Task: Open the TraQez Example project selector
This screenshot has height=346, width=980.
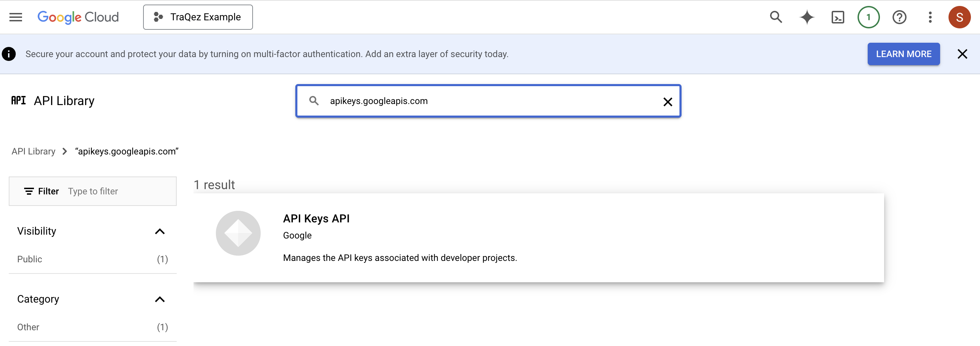Action: point(198,17)
